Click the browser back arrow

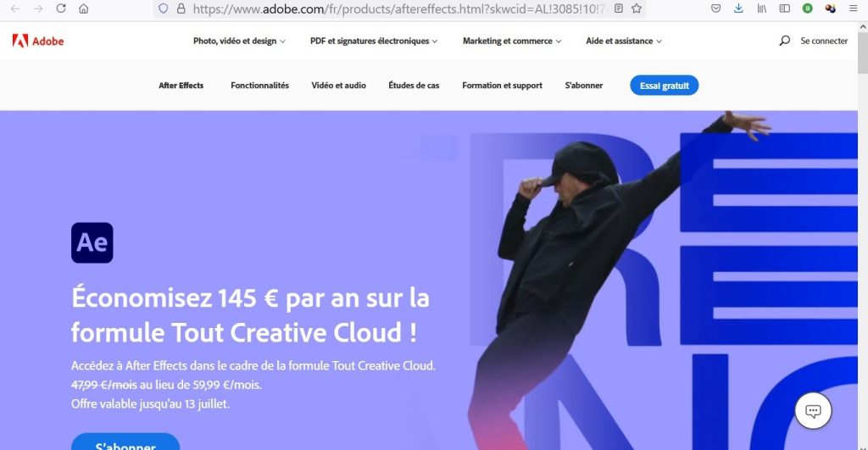[x=15, y=8]
